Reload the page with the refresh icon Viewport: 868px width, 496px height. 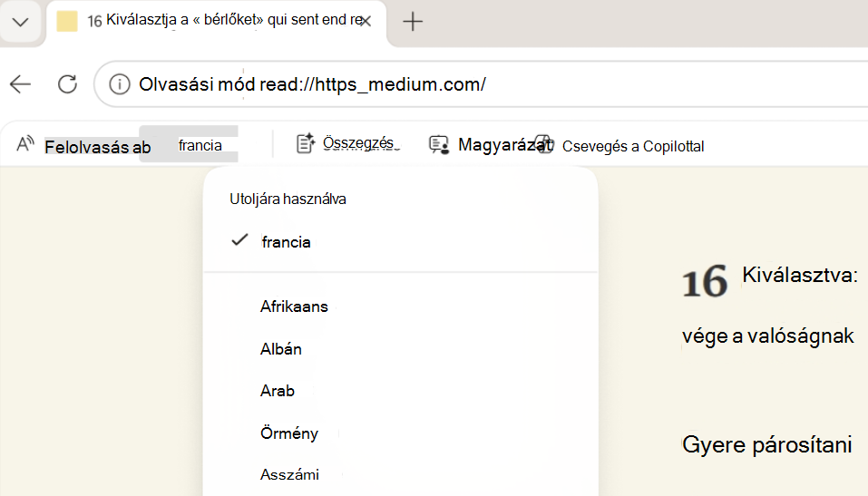point(67,84)
